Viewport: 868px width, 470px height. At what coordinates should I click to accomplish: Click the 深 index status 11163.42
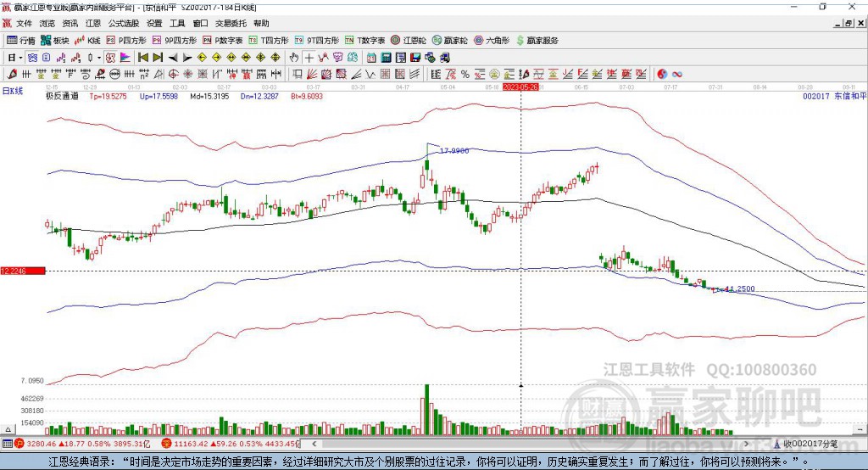click(x=231, y=444)
